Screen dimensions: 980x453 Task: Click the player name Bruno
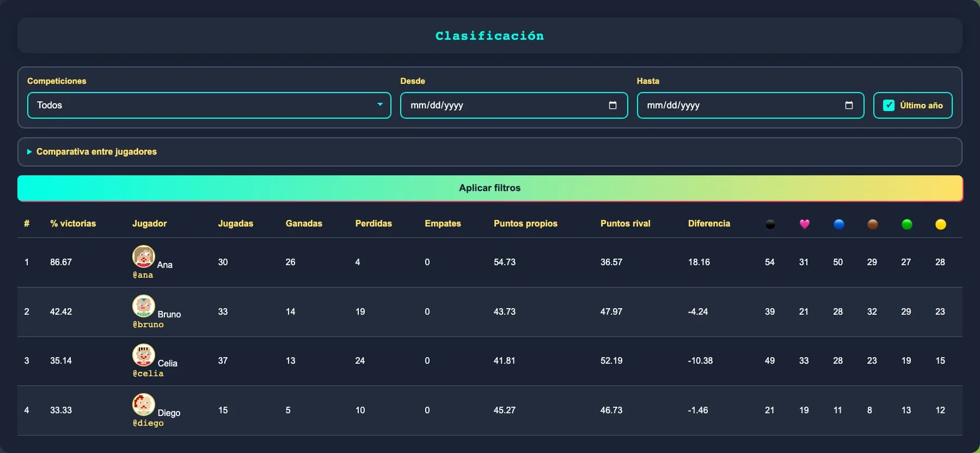point(169,314)
